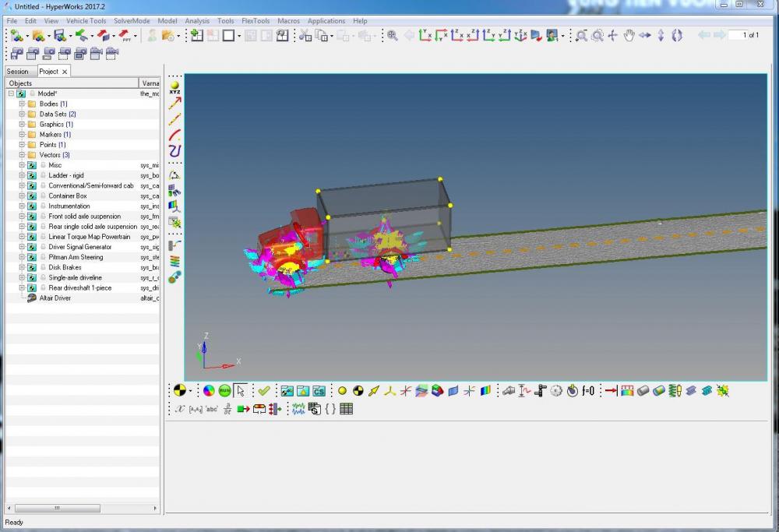Click the green Check Model checkmark icon

(x=264, y=391)
